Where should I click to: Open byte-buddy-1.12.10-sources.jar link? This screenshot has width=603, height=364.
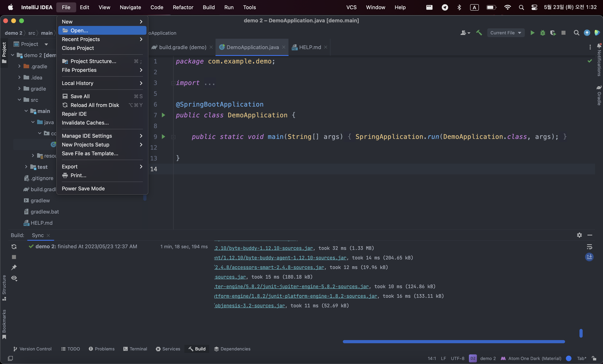pyautogui.click(x=263, y=248)
